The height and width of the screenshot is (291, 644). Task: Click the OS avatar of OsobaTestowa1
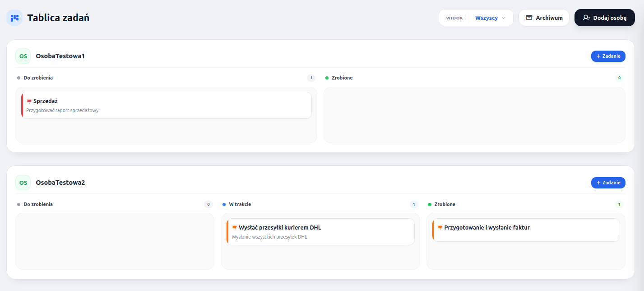click(x=23, y=56)
